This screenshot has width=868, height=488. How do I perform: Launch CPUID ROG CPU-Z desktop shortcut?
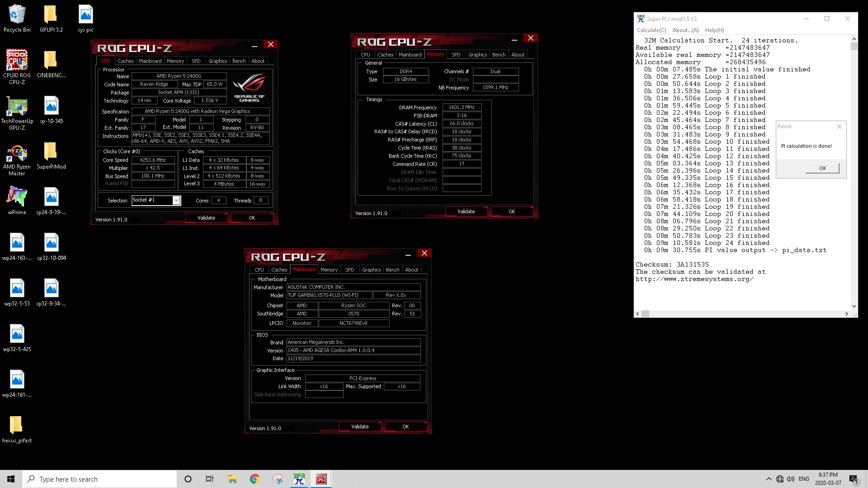coord(17,67)
